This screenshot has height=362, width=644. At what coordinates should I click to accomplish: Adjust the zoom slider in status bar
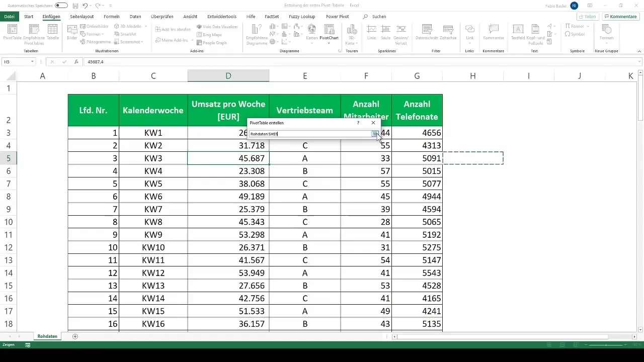point(606,345)
